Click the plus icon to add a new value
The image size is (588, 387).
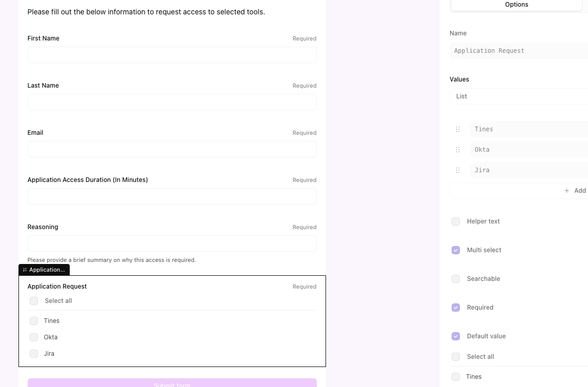coord(567,190)
